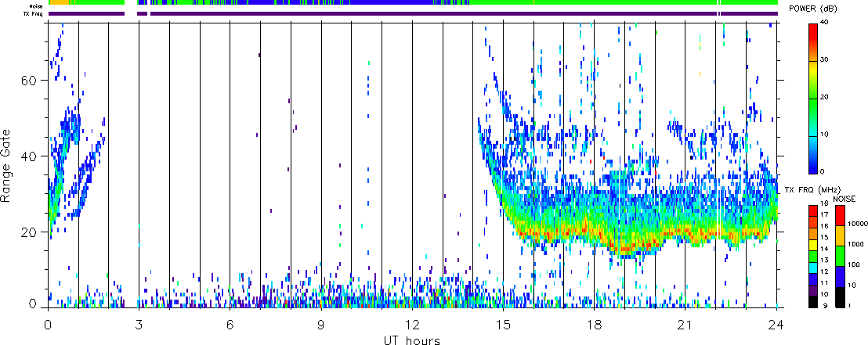The width and height of the screenshot is (868, 345).
Task: Click the orange segment starting the top Noise strip
Action: pyautogui.click(x=59, y=2)
